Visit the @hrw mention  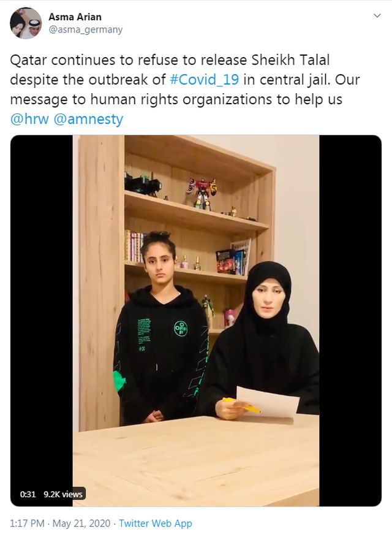[29, 119]
